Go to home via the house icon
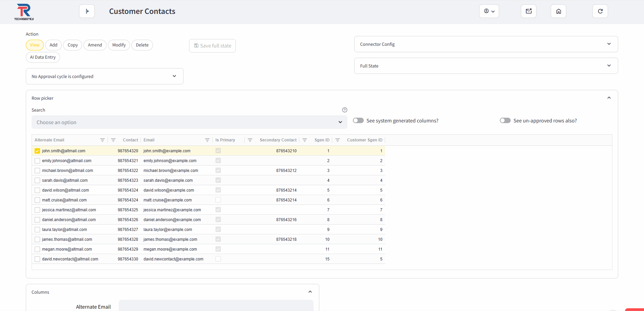 pos(558,11)
